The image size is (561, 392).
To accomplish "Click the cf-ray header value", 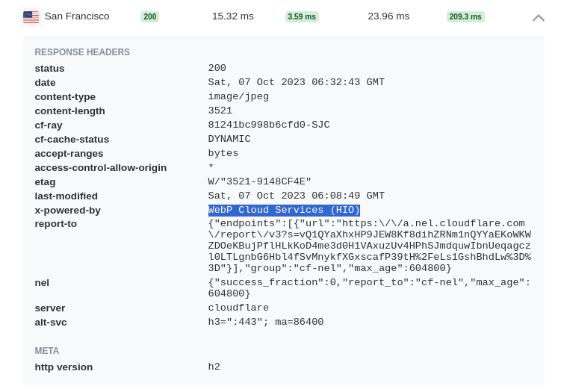I will click(269, 125).
